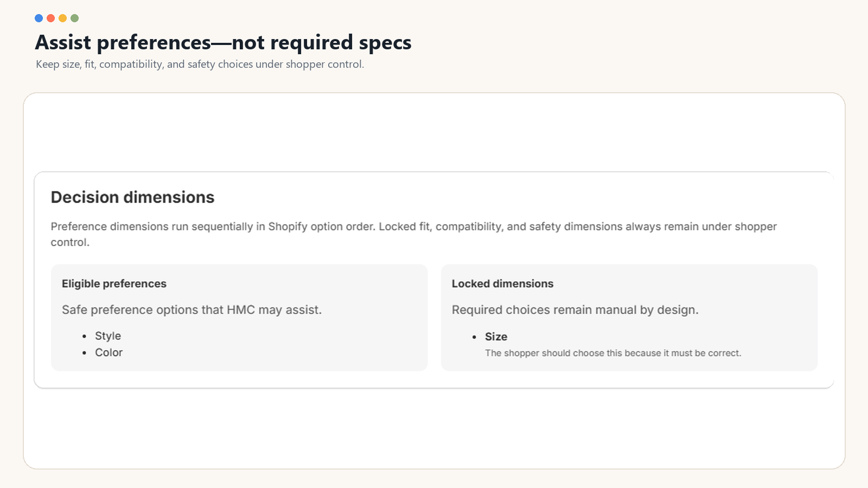This screenshot has height=488, width=868.
Task: Click the empty area above Decision dimensions card
Action: click(434, 133)
